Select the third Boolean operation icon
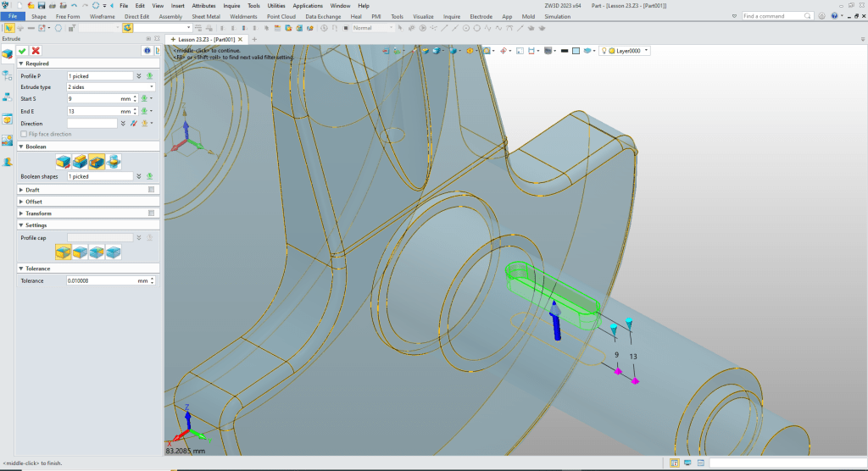This screenshot has width=868, height=471. [x=97, y=161]
